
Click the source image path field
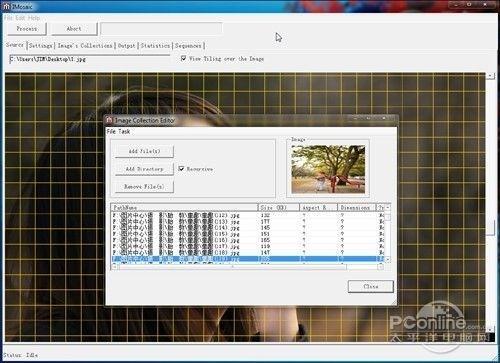click(90, 59)
